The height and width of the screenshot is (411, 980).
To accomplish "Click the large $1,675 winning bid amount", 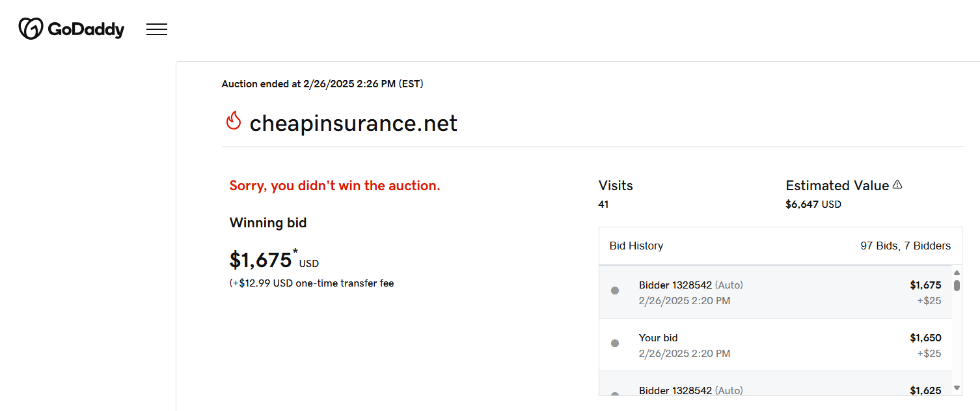I will coord(260,260).
